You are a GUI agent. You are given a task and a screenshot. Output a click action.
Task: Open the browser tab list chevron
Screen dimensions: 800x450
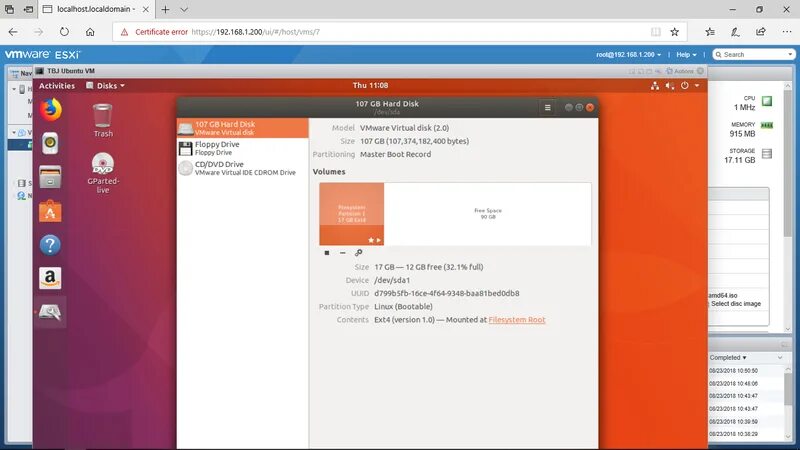[184, 9]
